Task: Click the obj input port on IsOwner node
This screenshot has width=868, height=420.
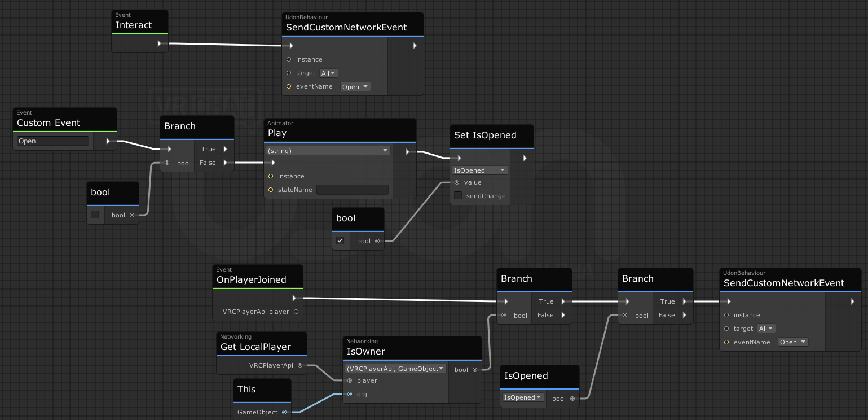Action: click(350, 394)
